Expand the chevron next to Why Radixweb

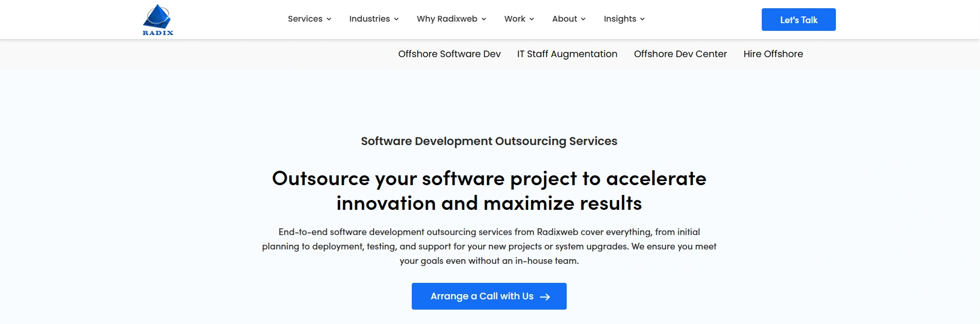click(x=484, y=19)
